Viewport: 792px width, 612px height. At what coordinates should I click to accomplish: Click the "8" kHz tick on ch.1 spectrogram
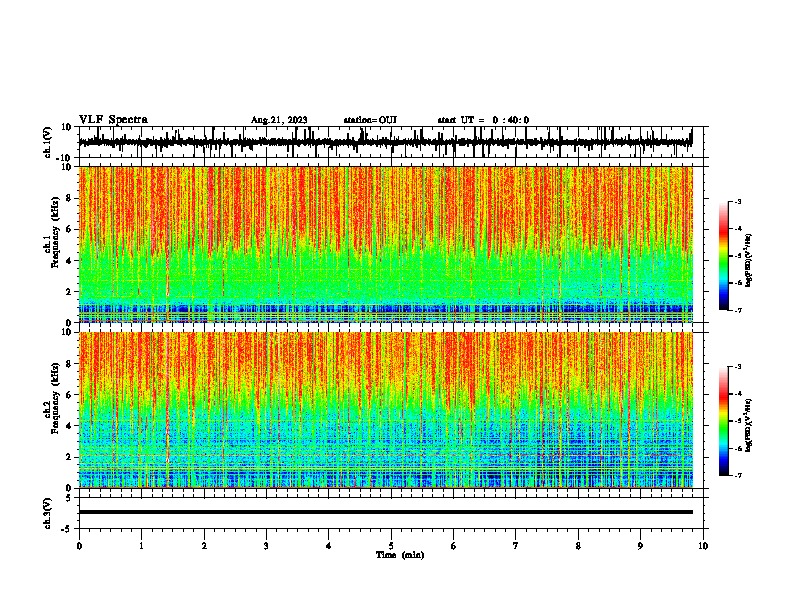click(69, 198)
